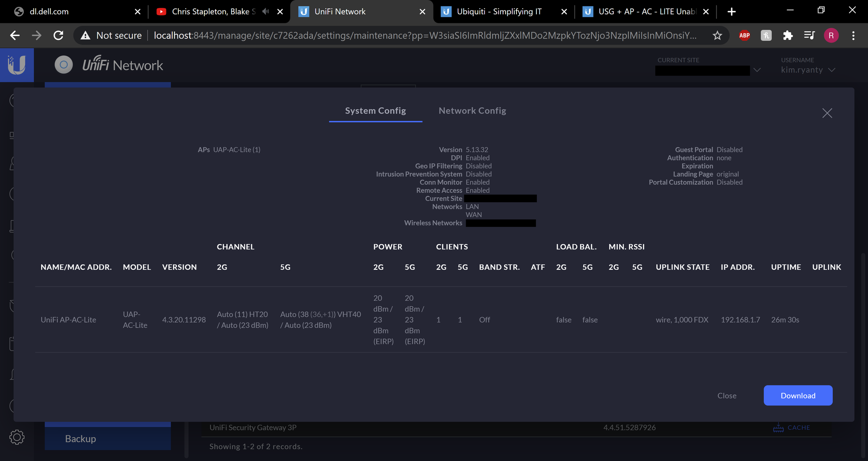This screenshot has width=868, height=461.
Task: Click the Download button
Action: pos(798,396)
